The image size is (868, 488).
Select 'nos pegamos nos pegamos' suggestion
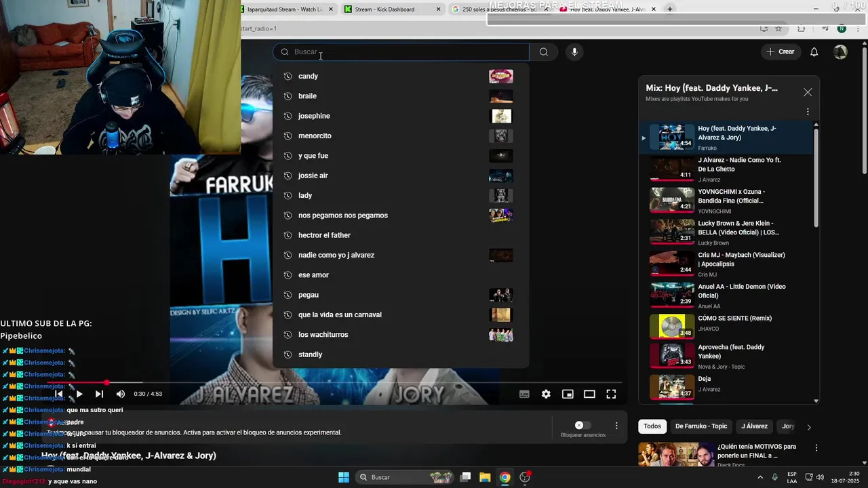tap(400, 216)
